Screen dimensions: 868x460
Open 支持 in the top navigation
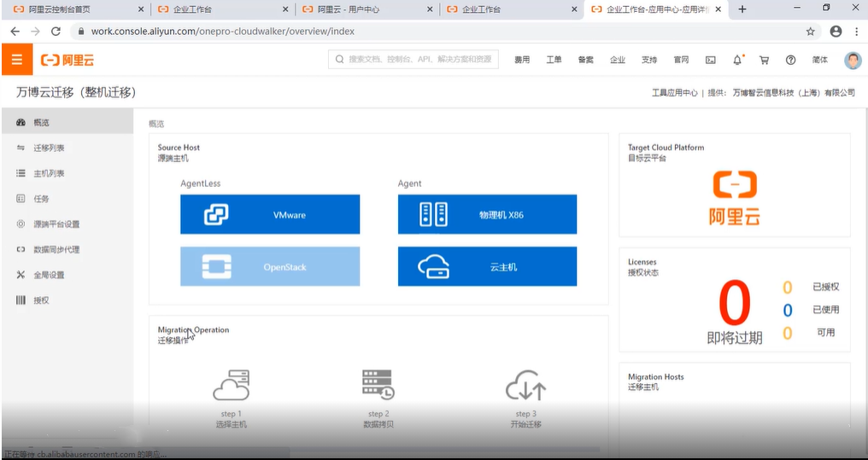[x=649, y=61]
